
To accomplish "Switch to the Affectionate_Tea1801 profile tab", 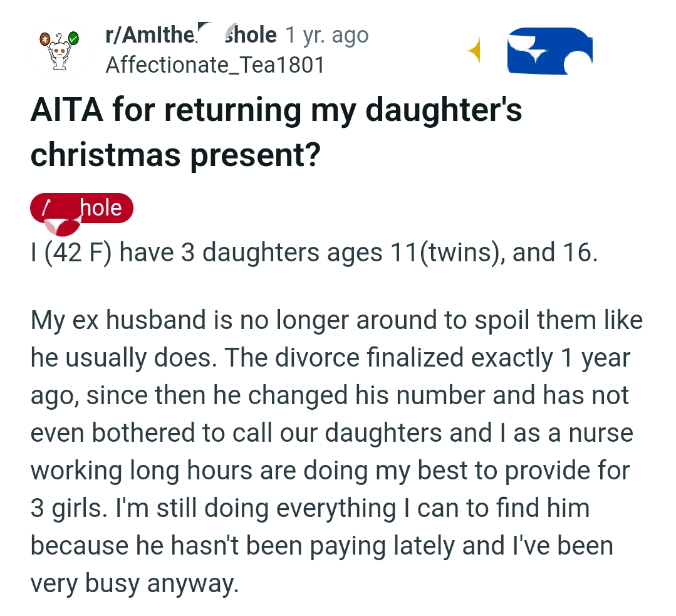I will click(x=214, y=65).
